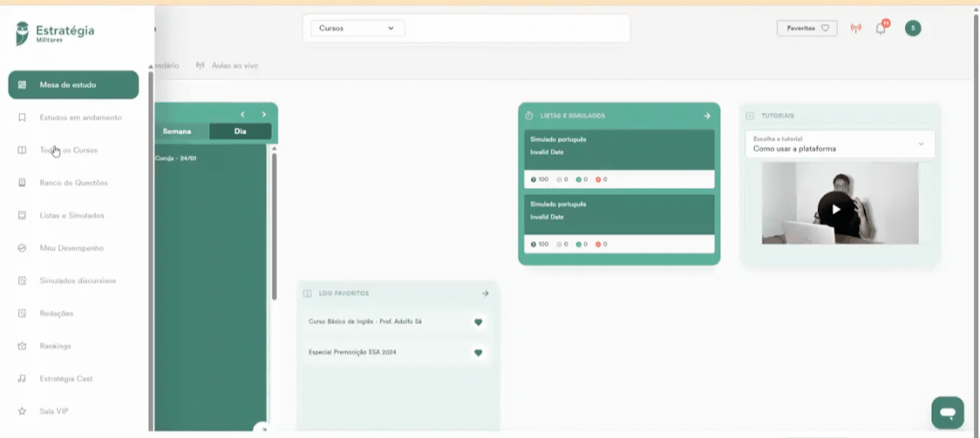Click the Estratégia Militares owl logo
This screenshot has width=980, height=438.
[22, 33]
